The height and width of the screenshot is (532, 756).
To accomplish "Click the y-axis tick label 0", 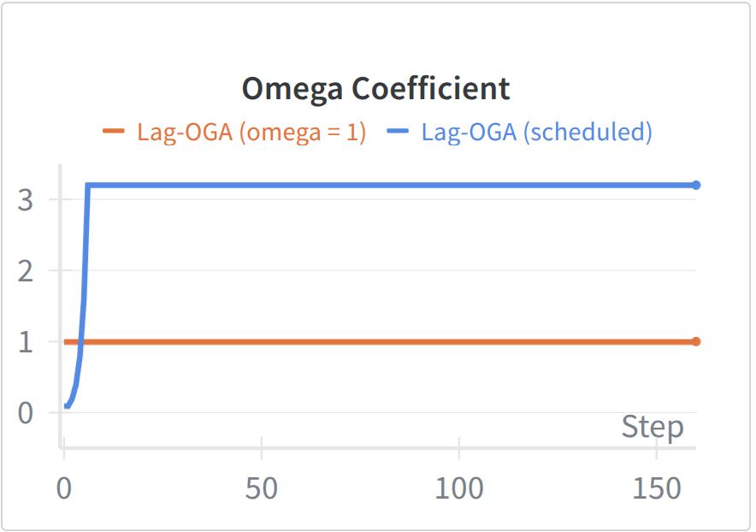I will pos(27,413).
